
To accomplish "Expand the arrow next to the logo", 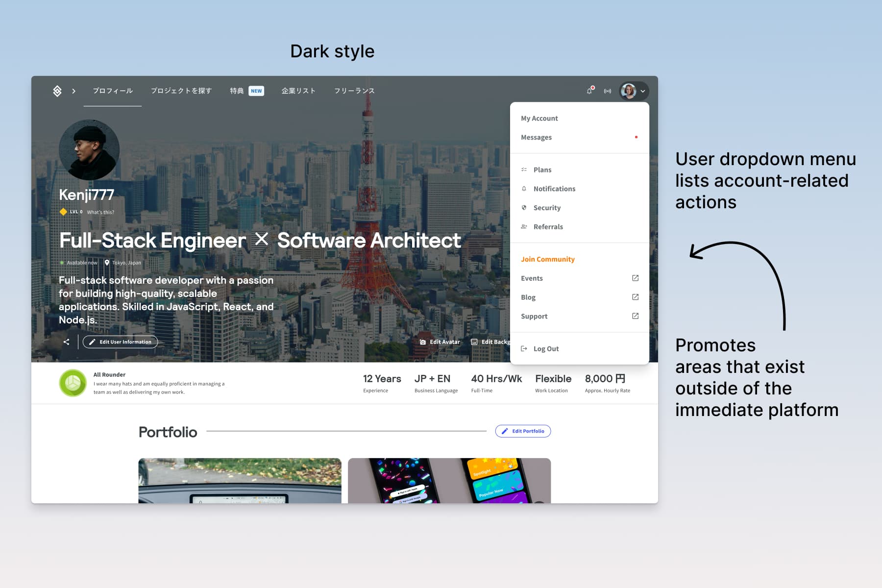I will (74, 91).
